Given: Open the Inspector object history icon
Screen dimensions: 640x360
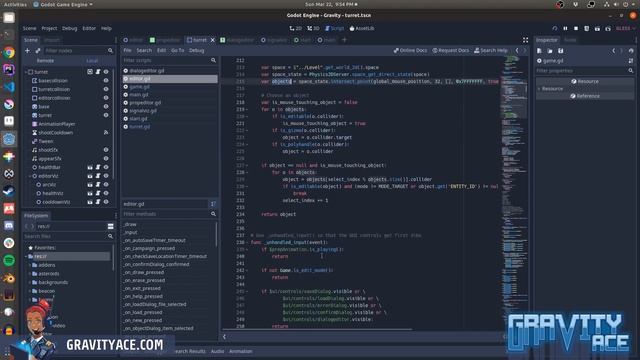Looking at the screenshot, I should 631,51.
